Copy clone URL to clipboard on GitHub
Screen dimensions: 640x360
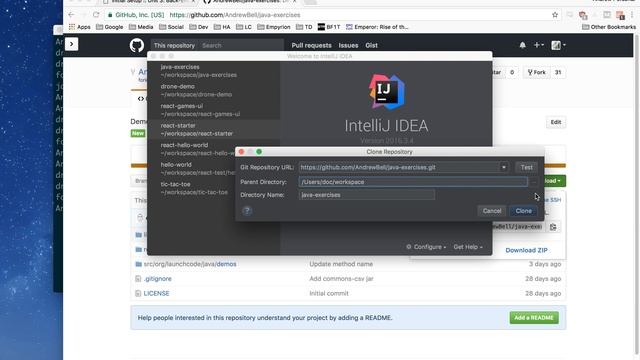553,227
